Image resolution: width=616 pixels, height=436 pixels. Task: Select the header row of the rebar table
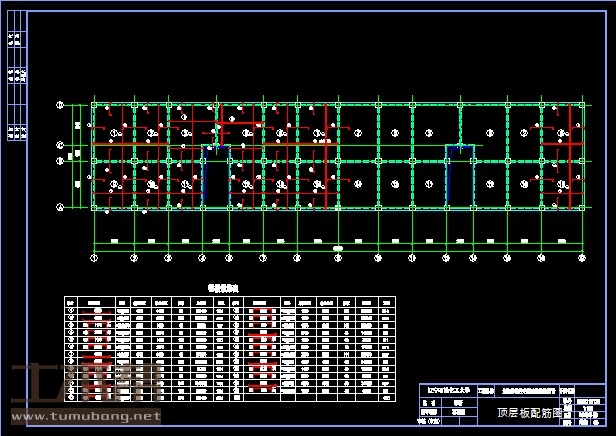(x=230, y=300)
